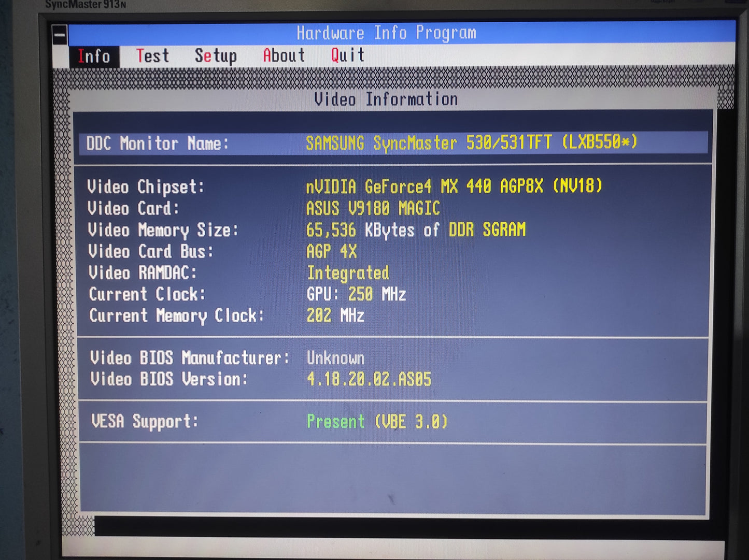Screen dimensions: 749x560
Task: Open the About menu
Action: click(x=284, y=55)
